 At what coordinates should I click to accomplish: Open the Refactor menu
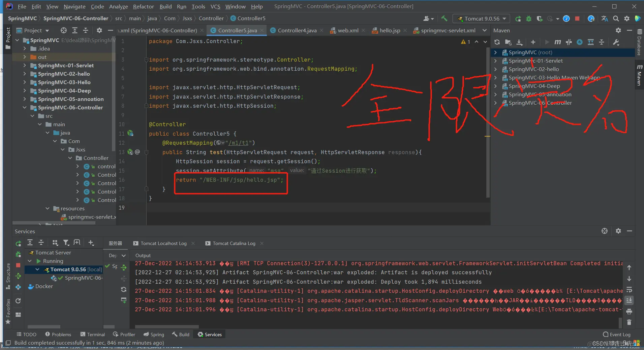[143, 6]
